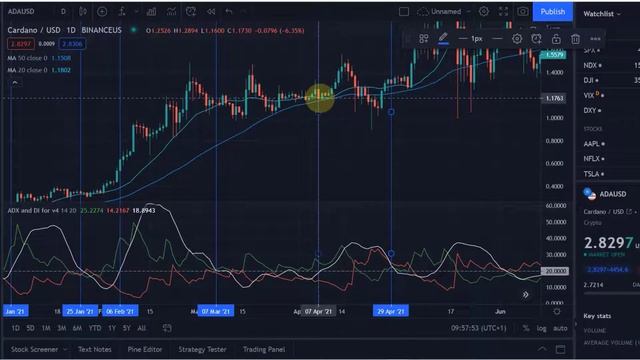Image resolution: width=640 pixels, height=360 pixels.
Task: Select the 1D time range
Action: [16, 328]
